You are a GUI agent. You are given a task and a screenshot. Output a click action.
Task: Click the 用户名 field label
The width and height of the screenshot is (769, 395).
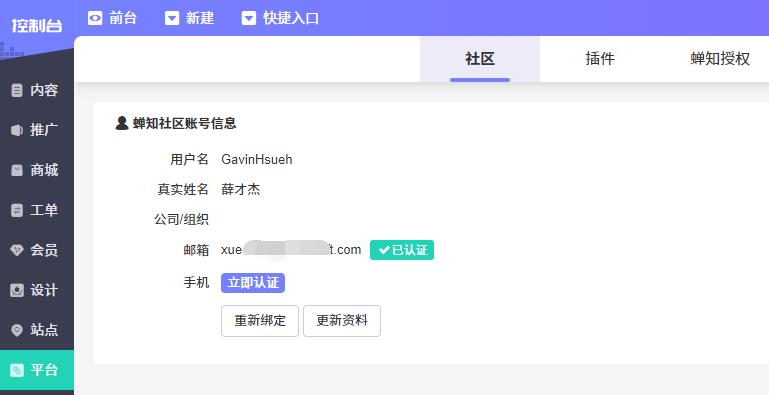point(189,159)
